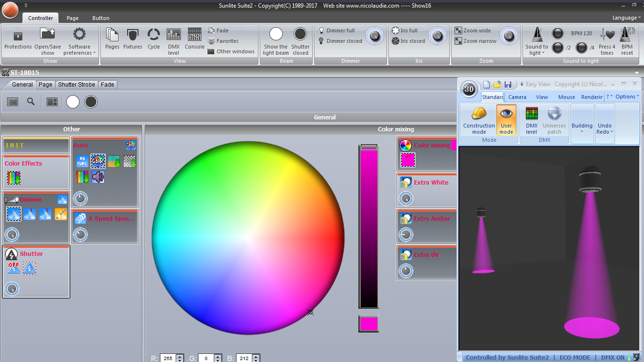The width and height of the screenshot is (644, 362).
Task: Open the Protections padlock tool
Action: [18, 39]
